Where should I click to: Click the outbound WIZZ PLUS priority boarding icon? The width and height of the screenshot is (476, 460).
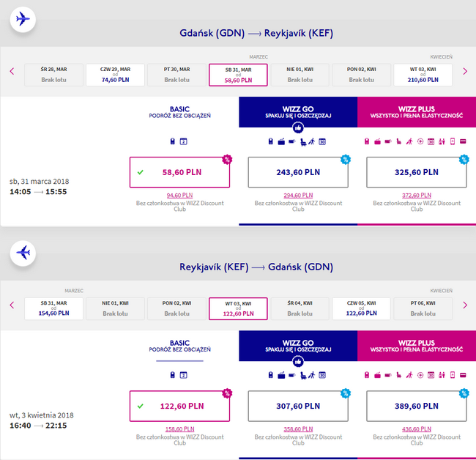point(409,141)
